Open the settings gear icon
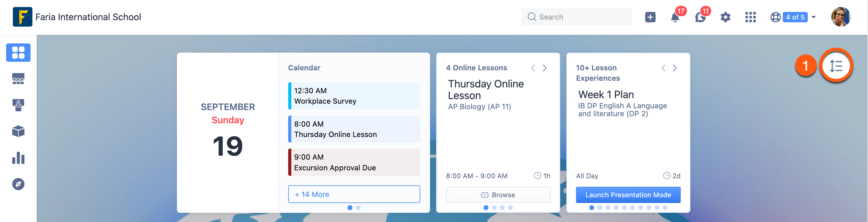The width and height of the screenshot is (868, 222). coord(726,17)
